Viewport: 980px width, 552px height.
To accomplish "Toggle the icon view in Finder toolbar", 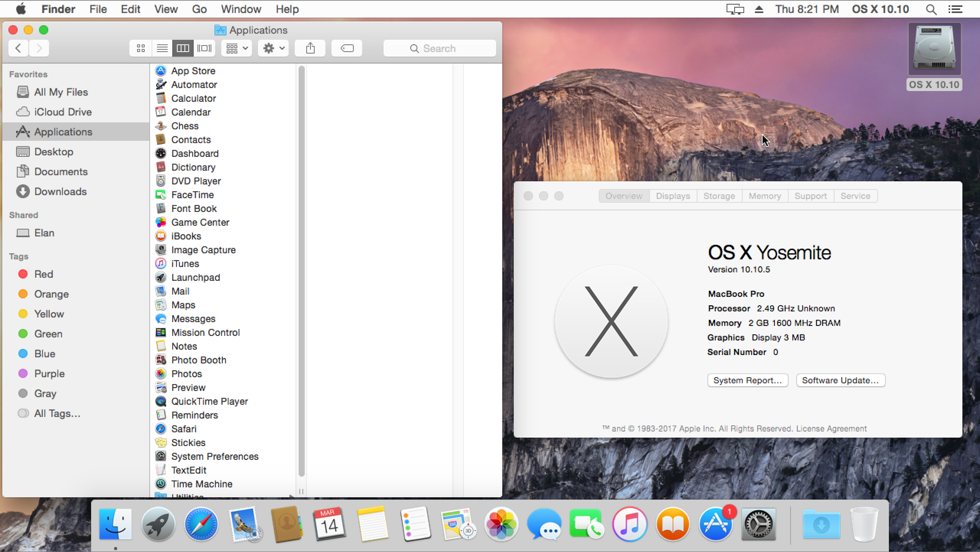I will 140,48.
